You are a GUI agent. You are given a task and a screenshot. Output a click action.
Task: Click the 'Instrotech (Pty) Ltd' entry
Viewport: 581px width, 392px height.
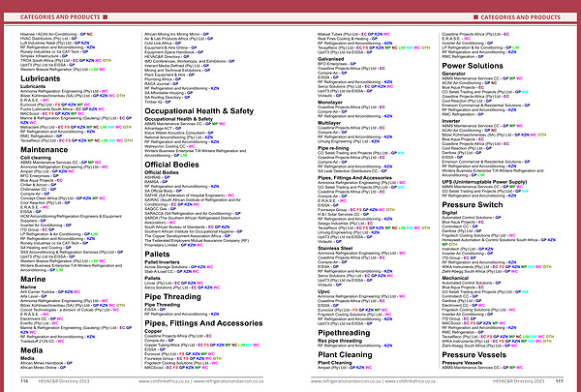(x=468, y=249)
